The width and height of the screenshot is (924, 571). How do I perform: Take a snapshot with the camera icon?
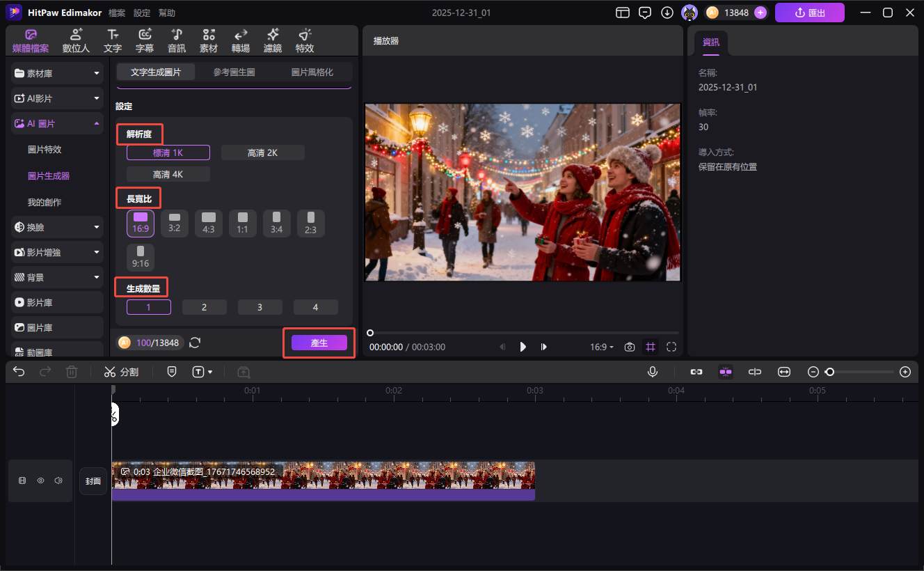[x=630, y=347]
